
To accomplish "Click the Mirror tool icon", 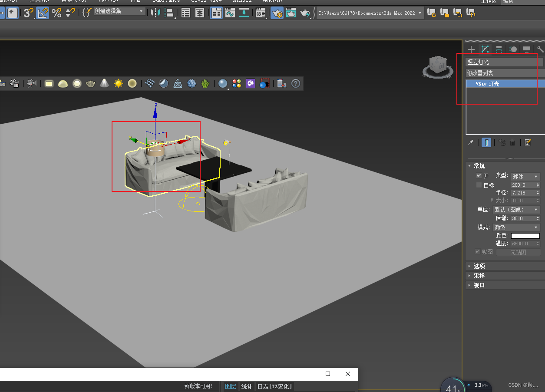I will (x=155, y=13).
